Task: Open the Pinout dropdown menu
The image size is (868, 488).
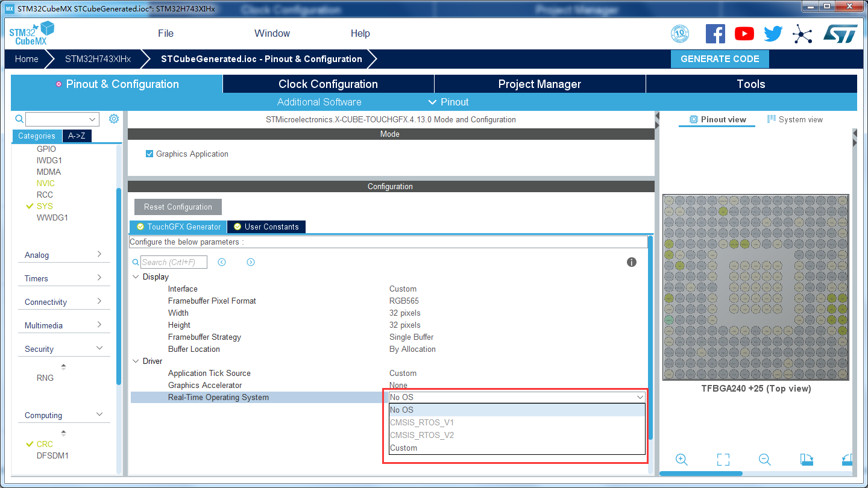Action: coord(448,102)
